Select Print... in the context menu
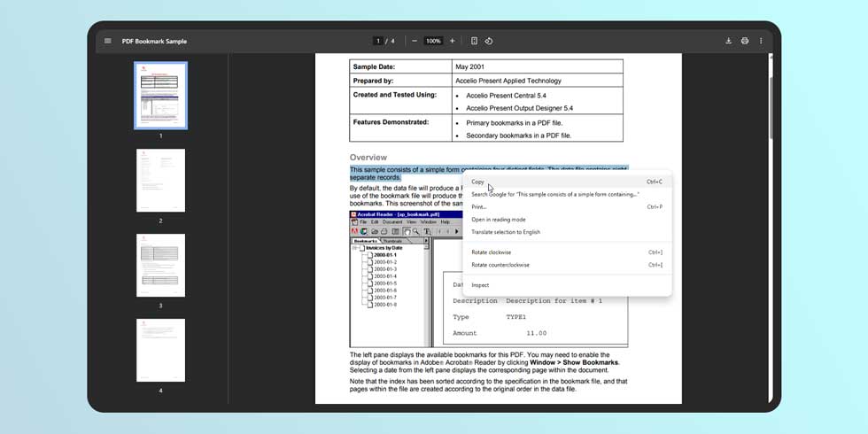This screenshot has width=868, height=434. coord(479,206)
